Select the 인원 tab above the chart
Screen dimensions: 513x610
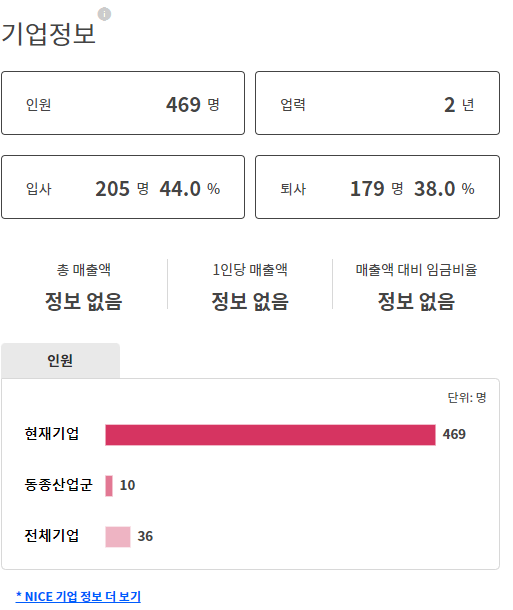point(60,361)
